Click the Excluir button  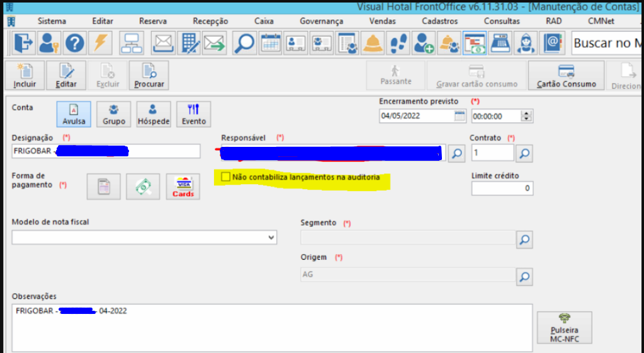pyautogui.click(x=108, y=75)
